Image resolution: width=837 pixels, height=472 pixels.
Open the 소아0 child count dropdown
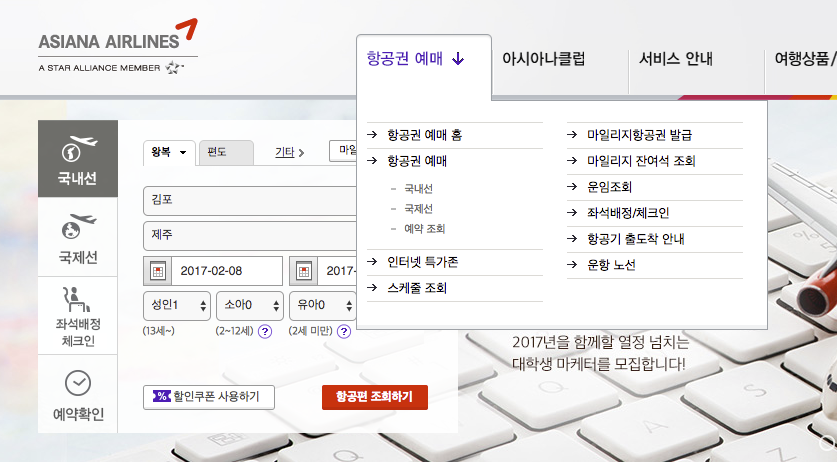pos(250,306)
